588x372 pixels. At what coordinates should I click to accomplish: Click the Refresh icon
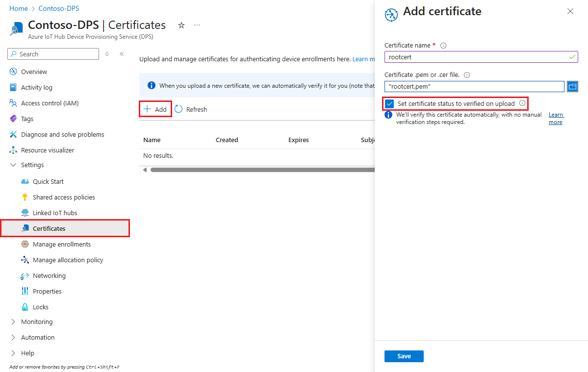click(178, 109)
